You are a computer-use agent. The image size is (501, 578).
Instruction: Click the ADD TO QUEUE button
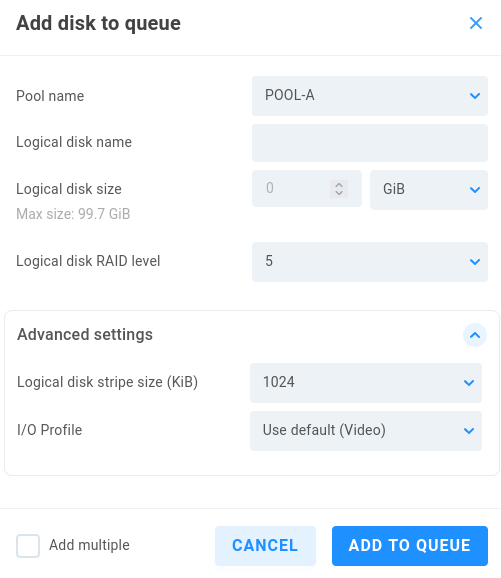pyautogui.click(x=410, y=546)
